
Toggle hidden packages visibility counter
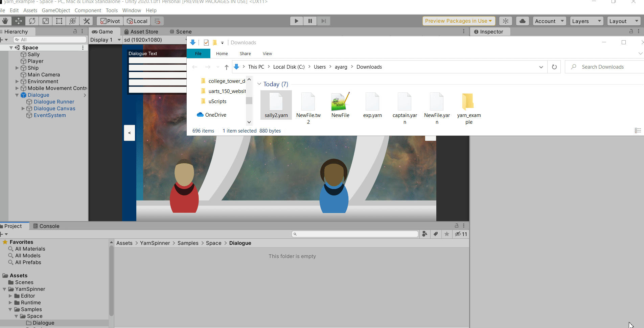tap(461, 234)
